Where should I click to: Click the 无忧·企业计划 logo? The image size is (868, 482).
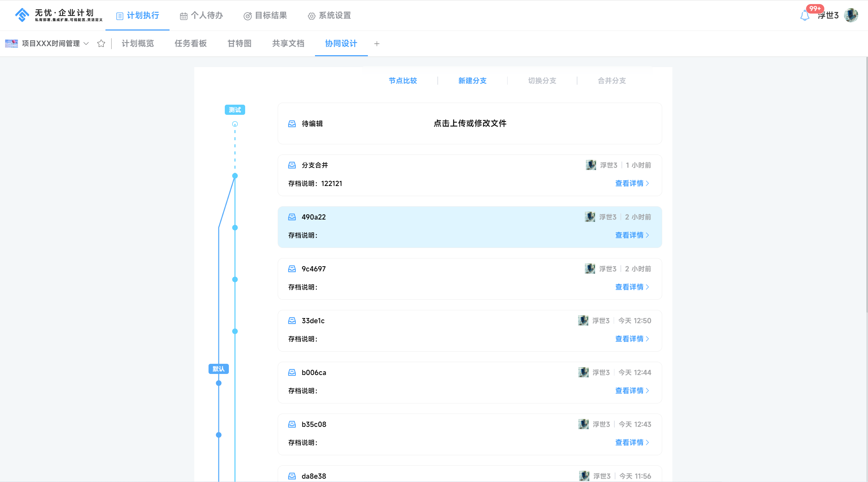(59, 15)
